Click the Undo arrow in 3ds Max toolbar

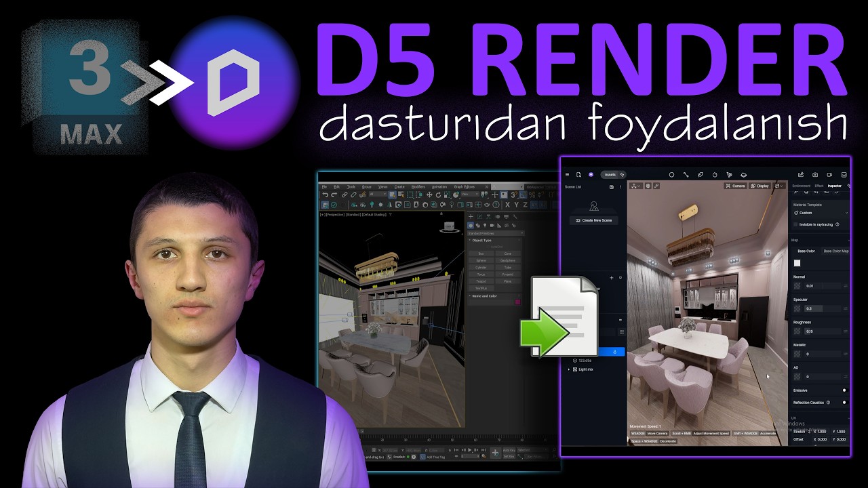tap(325, 195)
